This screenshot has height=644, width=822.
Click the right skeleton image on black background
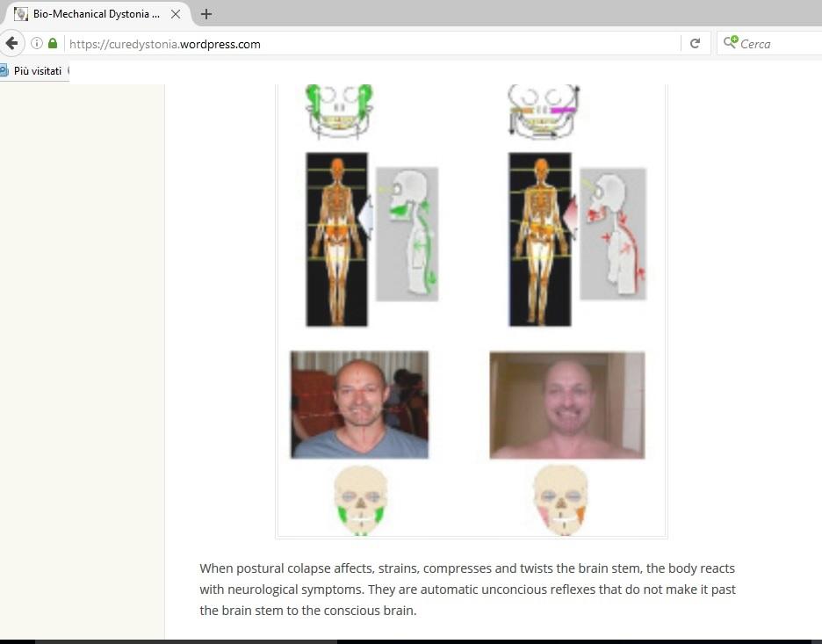539,239
